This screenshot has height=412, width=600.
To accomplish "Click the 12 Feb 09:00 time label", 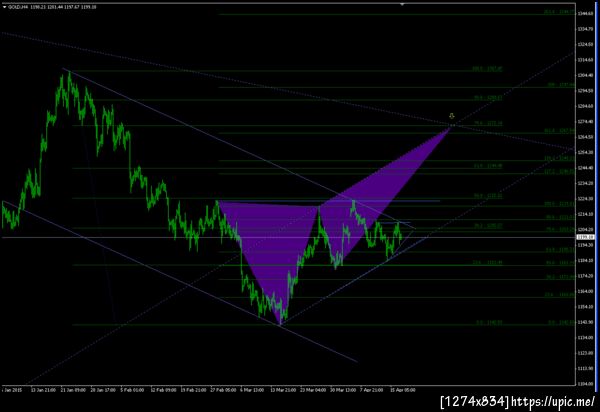I will (163, 390).
